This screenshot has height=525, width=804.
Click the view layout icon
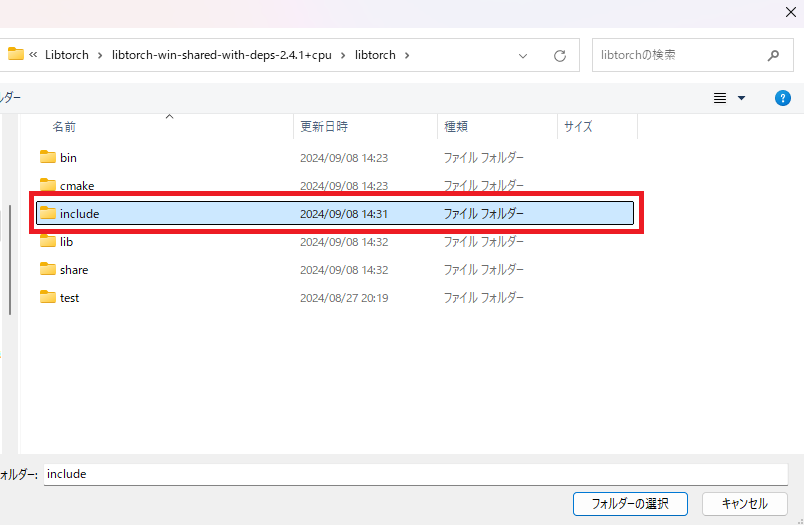[719, 98]
